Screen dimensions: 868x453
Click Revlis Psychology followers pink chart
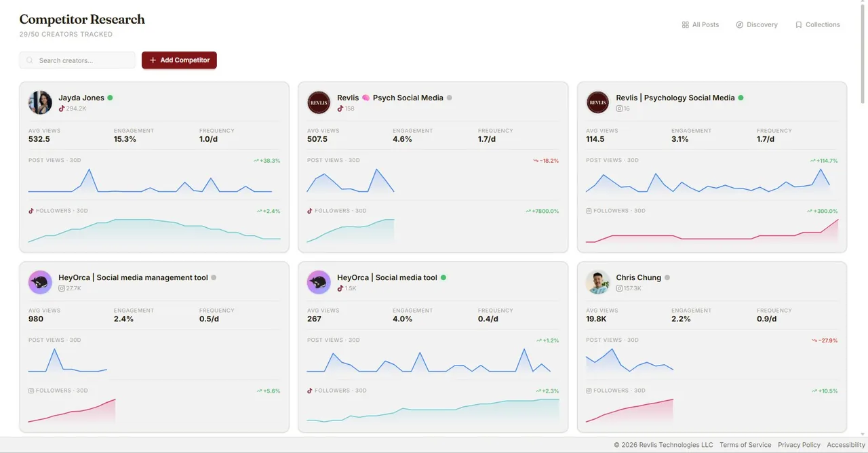tap(712, 230)
